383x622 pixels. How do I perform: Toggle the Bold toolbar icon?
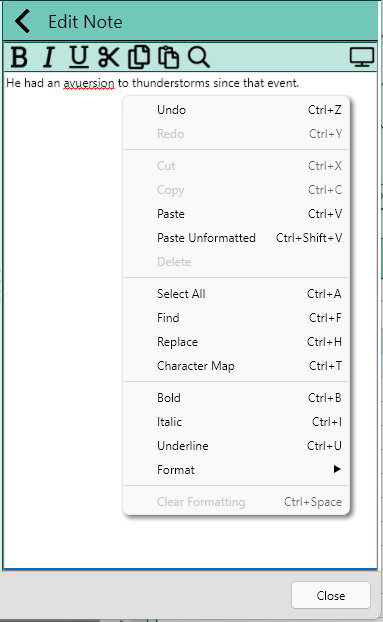19,57
